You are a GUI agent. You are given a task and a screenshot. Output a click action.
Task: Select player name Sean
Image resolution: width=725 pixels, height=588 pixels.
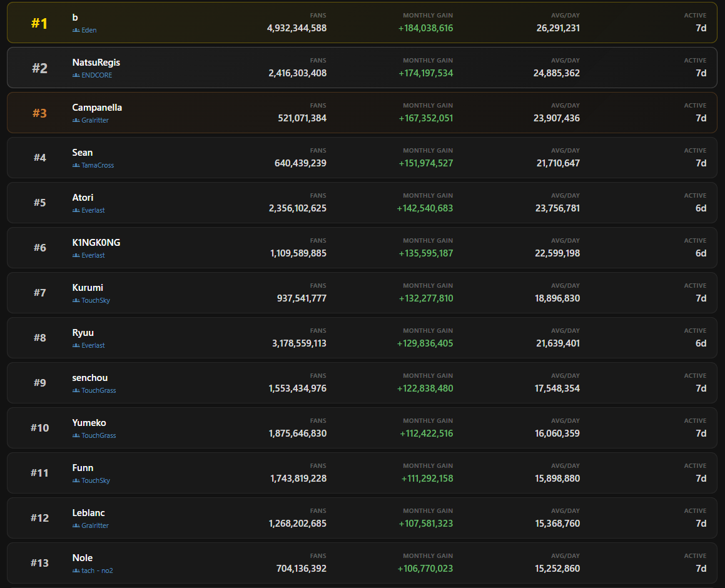pyautogui.click(x=83, y=153)
